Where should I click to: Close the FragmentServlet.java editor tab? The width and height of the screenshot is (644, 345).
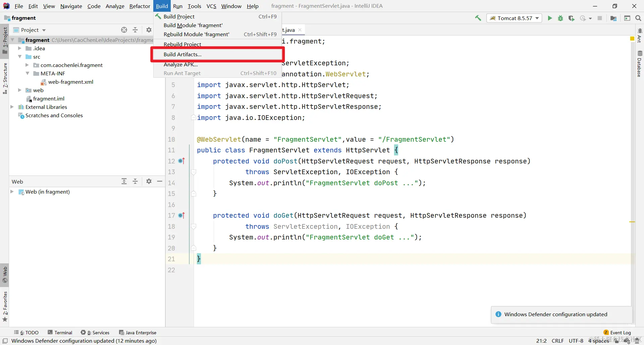(300, 30)
